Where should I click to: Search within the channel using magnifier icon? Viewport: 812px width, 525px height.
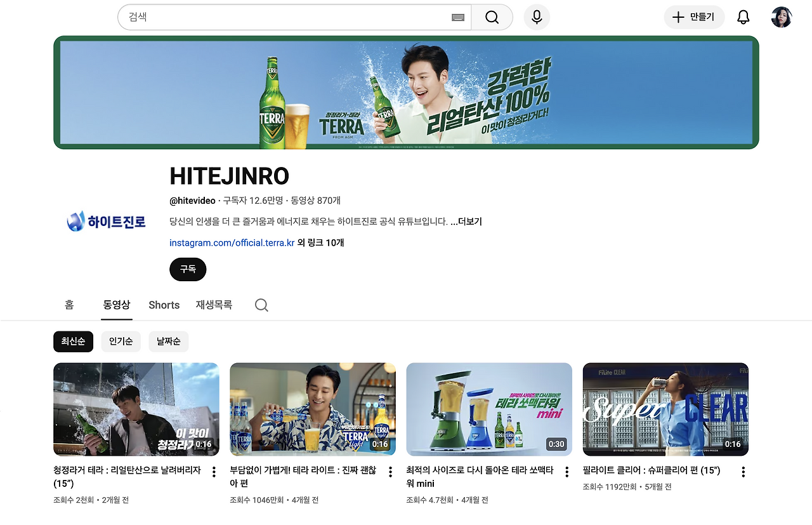coord(261,305)
